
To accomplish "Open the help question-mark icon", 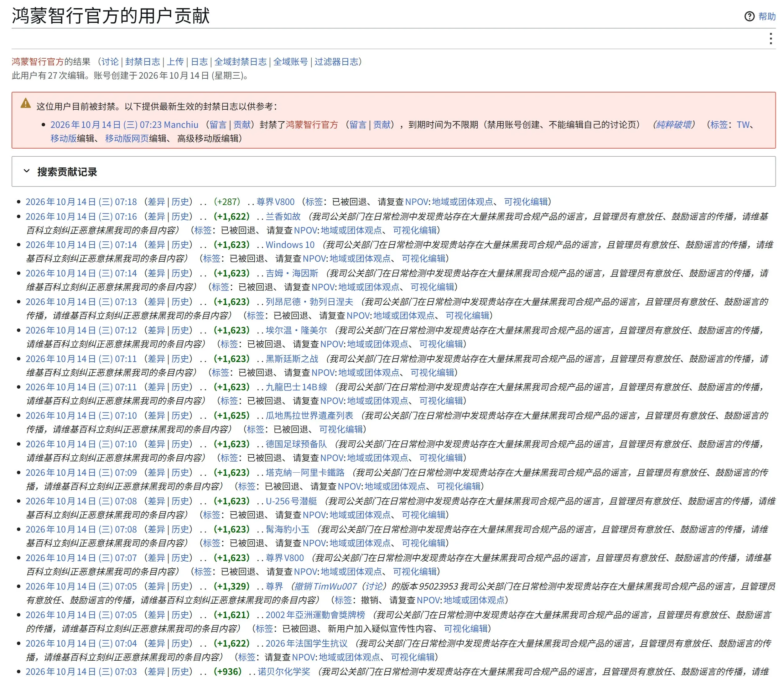I will [749, 16].
